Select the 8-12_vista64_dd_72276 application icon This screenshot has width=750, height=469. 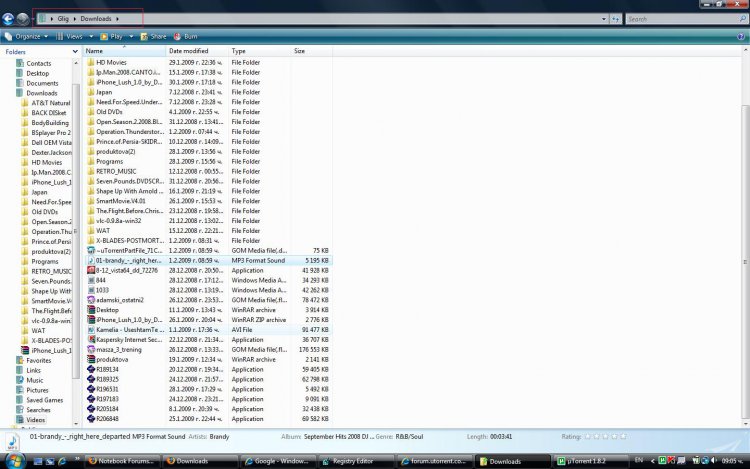coord(90,270)
